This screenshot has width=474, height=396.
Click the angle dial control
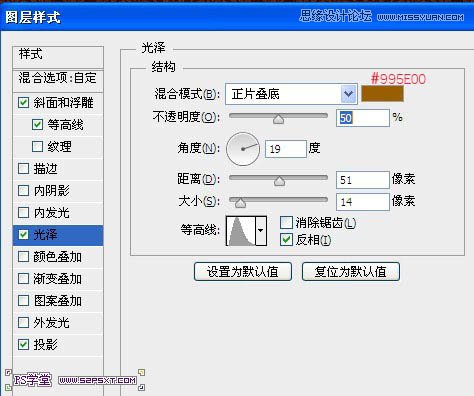coord(243,149)
